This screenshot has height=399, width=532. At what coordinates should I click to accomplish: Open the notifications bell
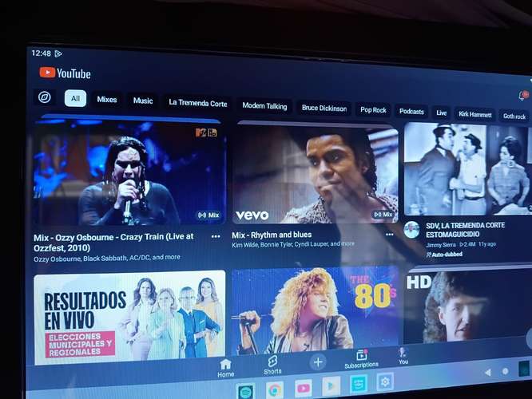523,95
